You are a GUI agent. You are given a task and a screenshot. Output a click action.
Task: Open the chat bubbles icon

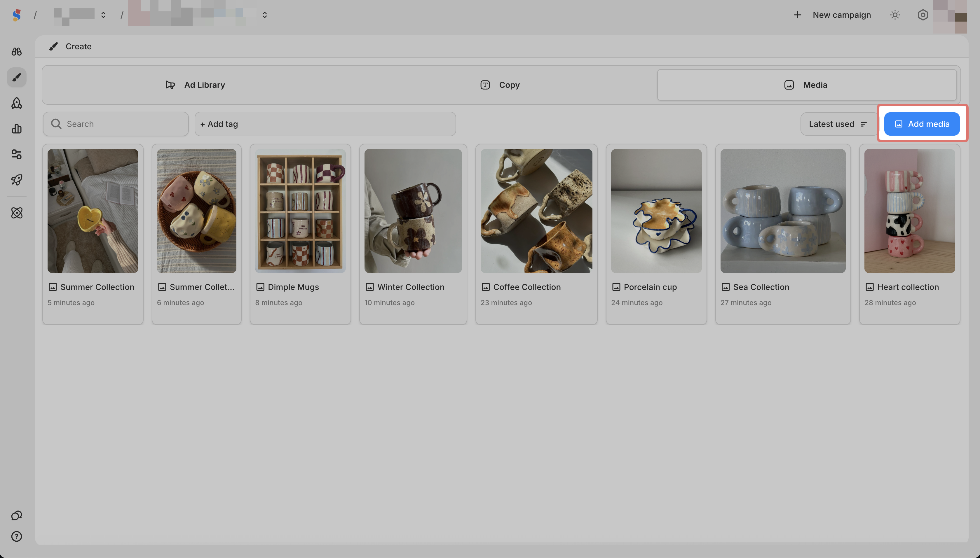16,515
